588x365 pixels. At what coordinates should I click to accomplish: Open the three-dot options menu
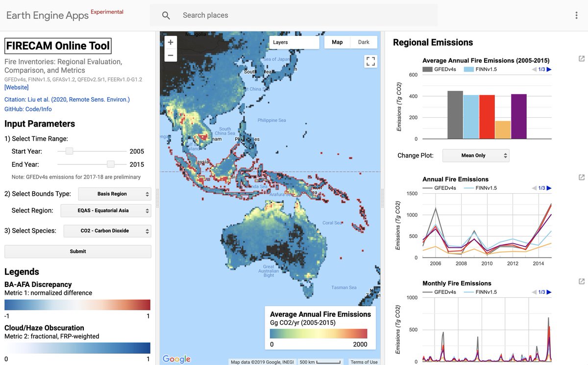tap(576, 15)
